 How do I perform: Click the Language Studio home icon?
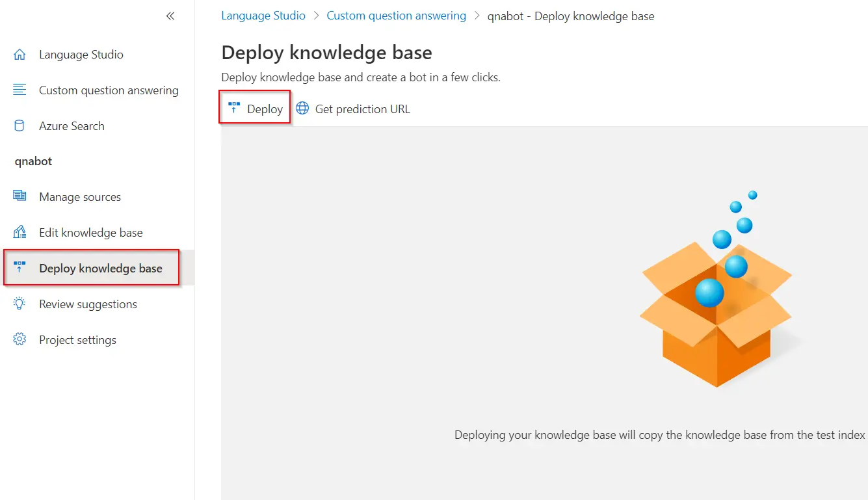20,55
